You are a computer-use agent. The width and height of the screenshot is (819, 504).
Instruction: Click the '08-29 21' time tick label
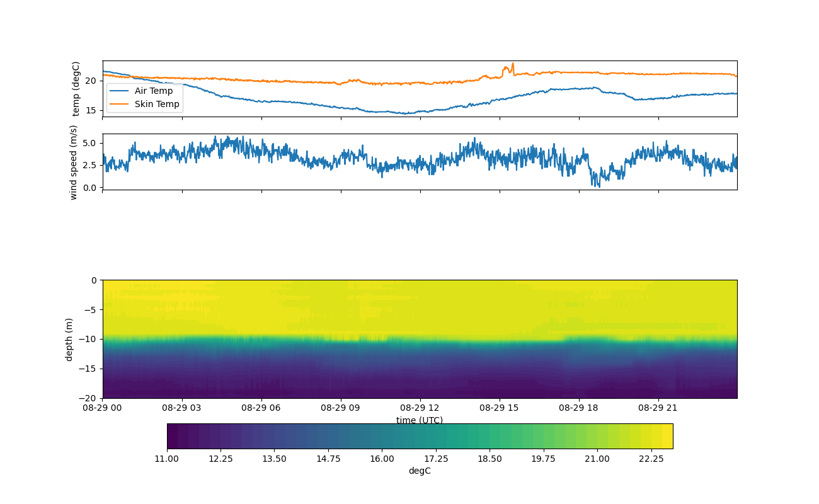[658, 408]
